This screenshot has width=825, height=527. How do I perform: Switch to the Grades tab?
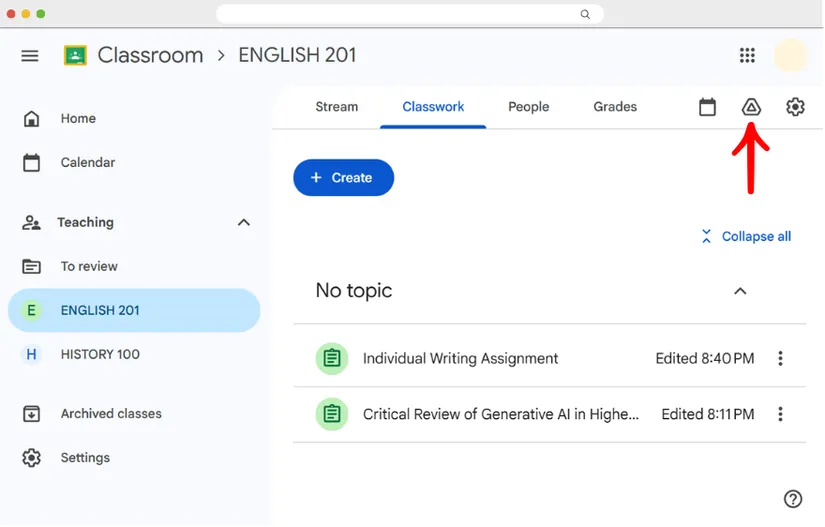click(615, 107)
